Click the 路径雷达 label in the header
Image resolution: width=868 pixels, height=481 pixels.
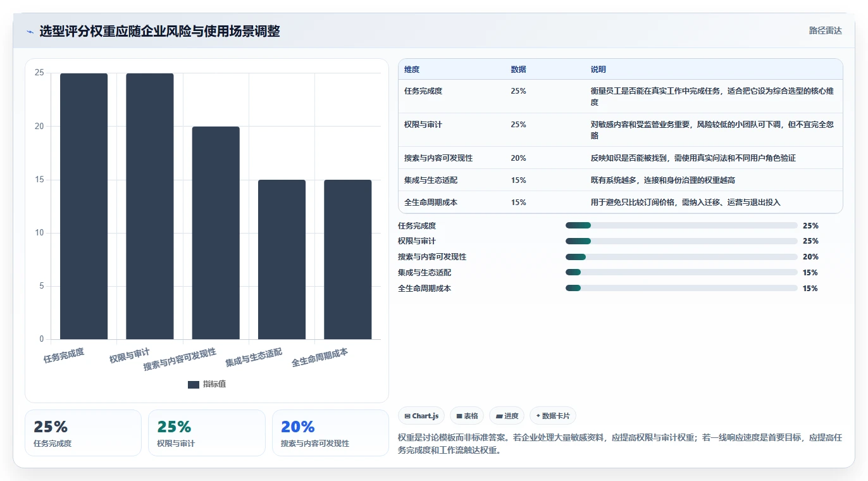[825, 30]
